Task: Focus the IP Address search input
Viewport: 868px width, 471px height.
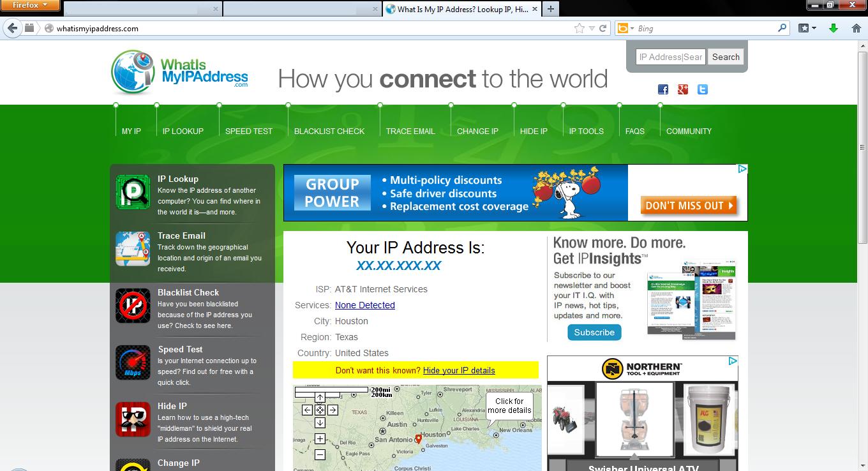Action: (670, 57)
